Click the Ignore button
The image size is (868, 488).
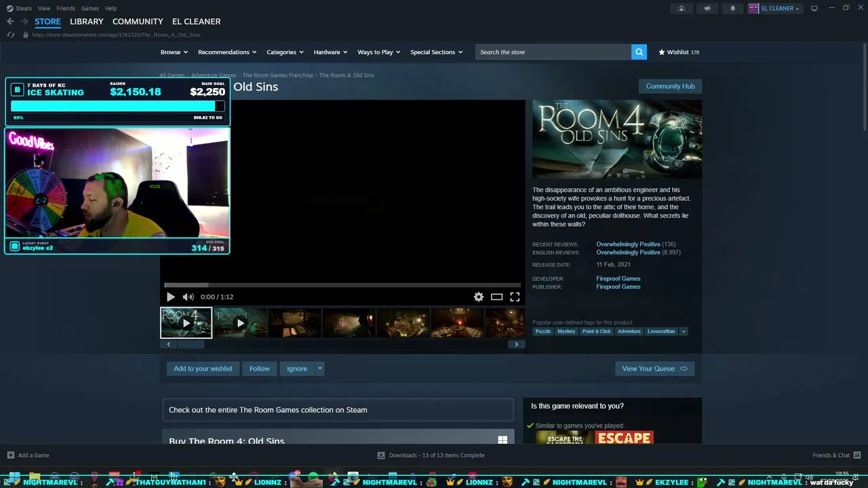pyautogui.click(x=297, y=369)
